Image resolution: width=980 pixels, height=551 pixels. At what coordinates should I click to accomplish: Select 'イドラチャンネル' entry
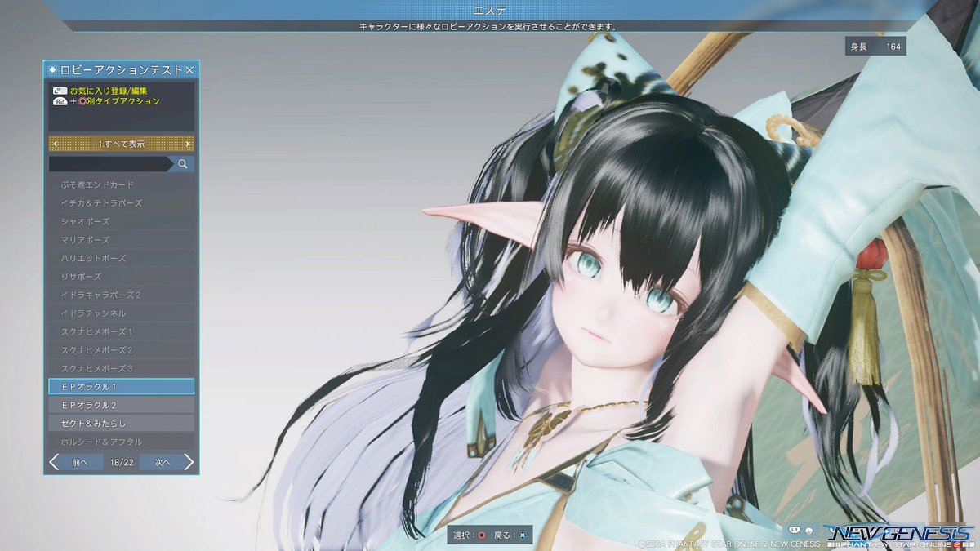tap(122, 313)
